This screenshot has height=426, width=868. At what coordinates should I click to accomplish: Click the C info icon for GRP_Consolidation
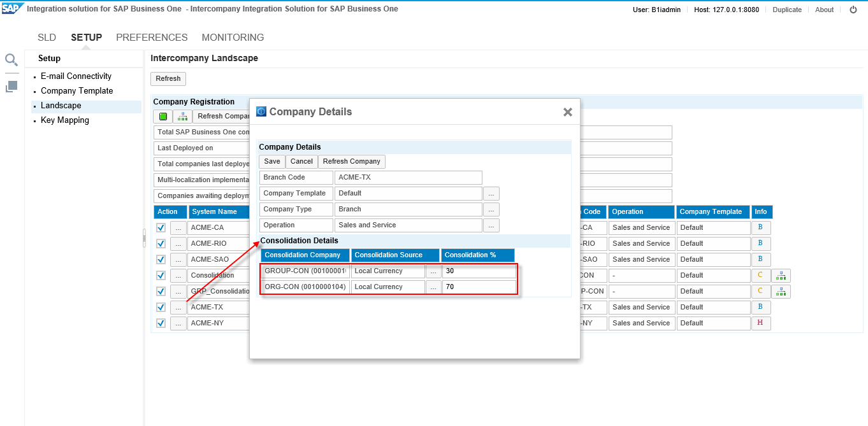pyautogui.click(x=760, y=292)
